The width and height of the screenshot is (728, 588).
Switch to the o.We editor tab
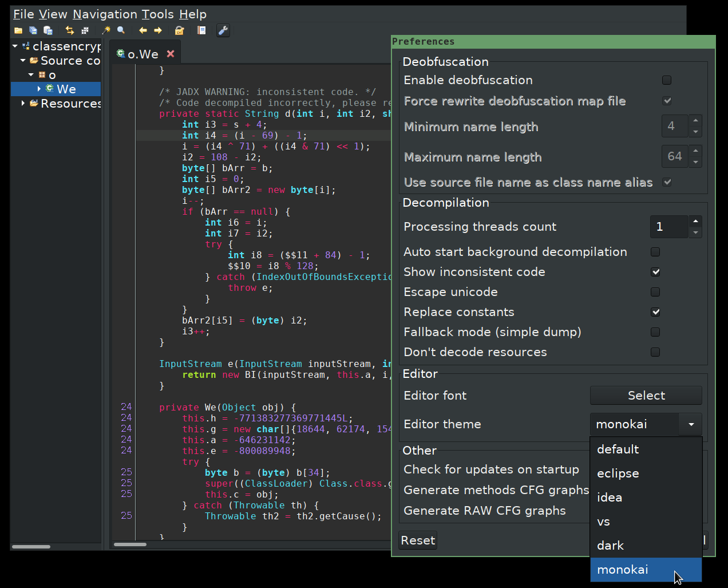[x=144, y=53]
